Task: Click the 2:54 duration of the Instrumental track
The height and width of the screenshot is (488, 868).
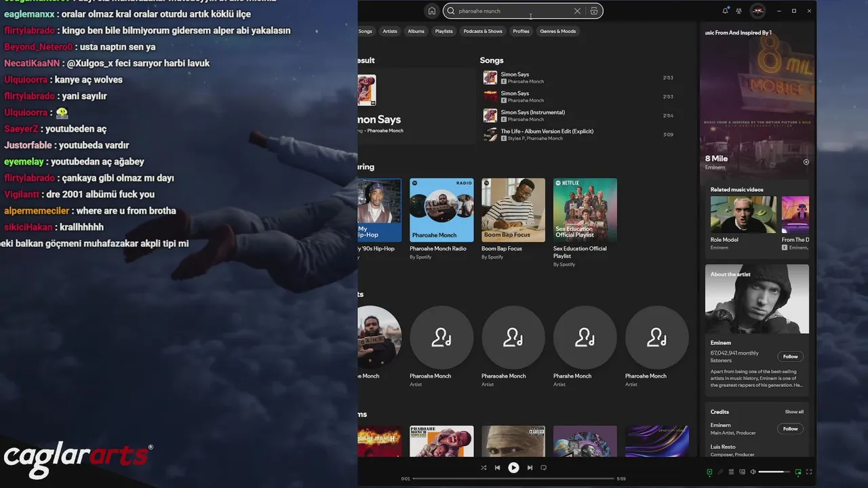Action: [x=668, y=116]
